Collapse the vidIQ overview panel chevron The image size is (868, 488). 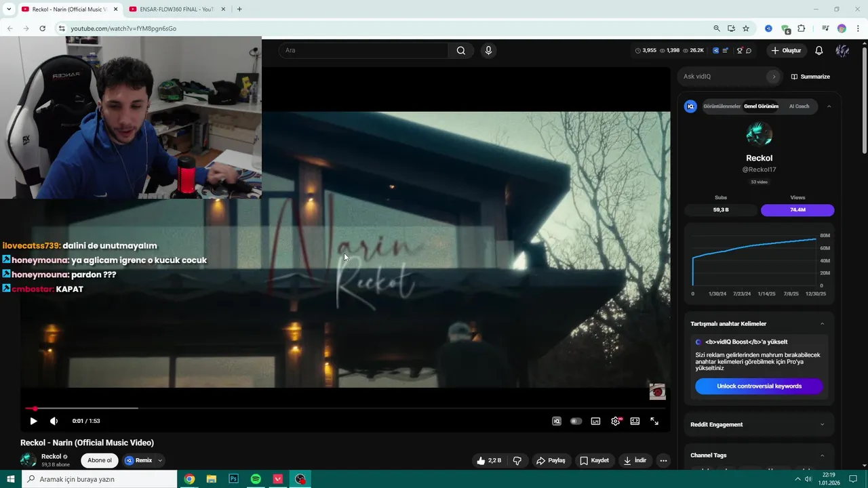pyautogui.click(x=829, y=106)
